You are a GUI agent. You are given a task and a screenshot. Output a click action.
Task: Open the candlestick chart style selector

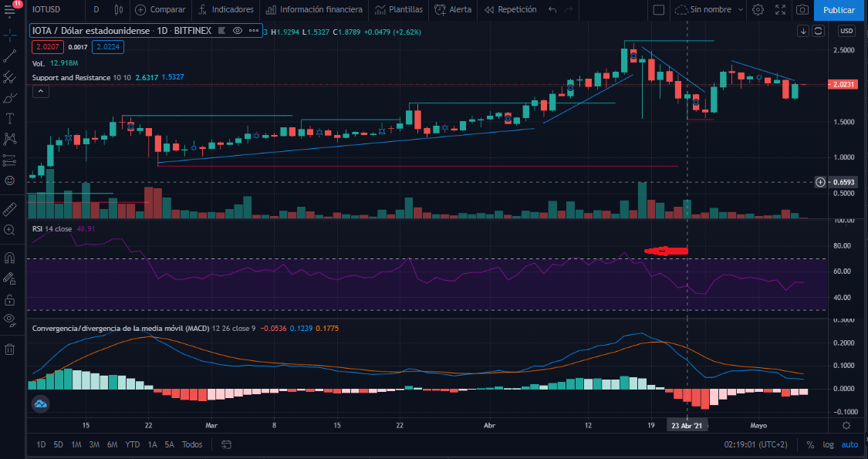click(118, 10)
